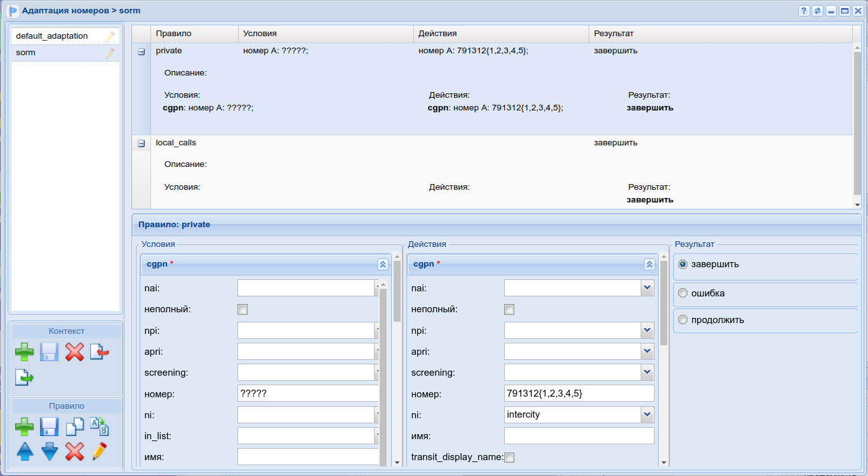Select the ошибка result radio button
Screen dimensions: 868x476
tap(683, 293)
